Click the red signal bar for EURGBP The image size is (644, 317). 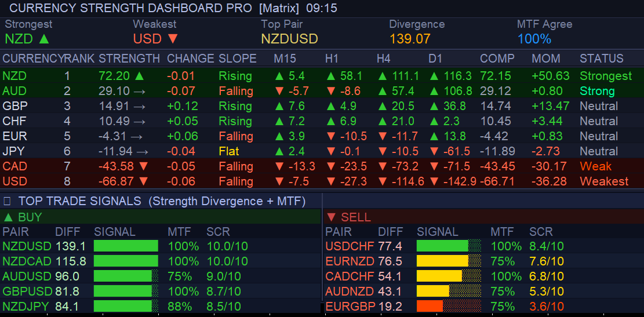pos(430,307)
